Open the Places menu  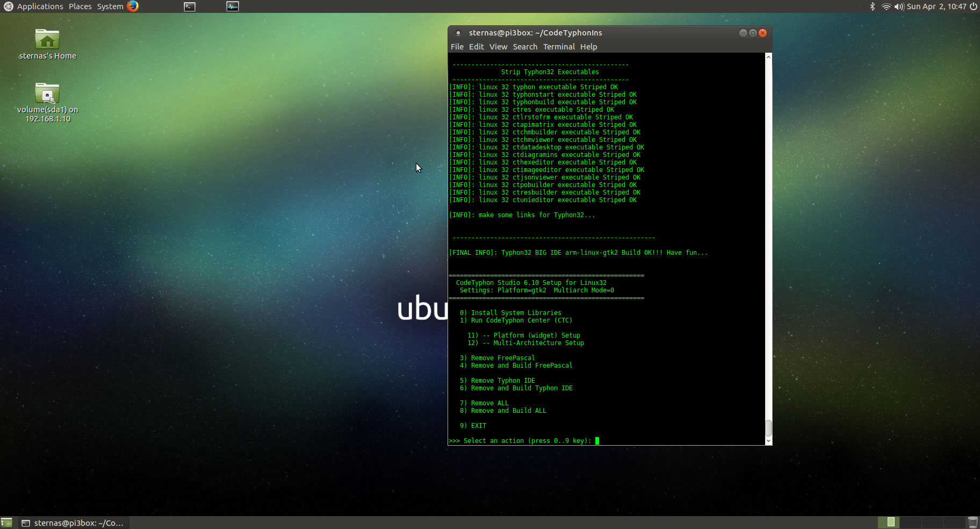[80, 6]
